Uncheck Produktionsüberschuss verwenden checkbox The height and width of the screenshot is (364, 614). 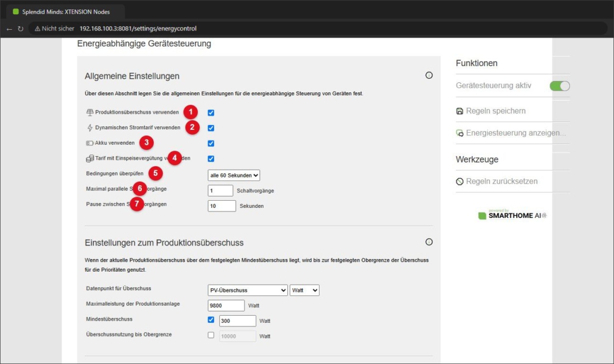[x=211, y=113]
